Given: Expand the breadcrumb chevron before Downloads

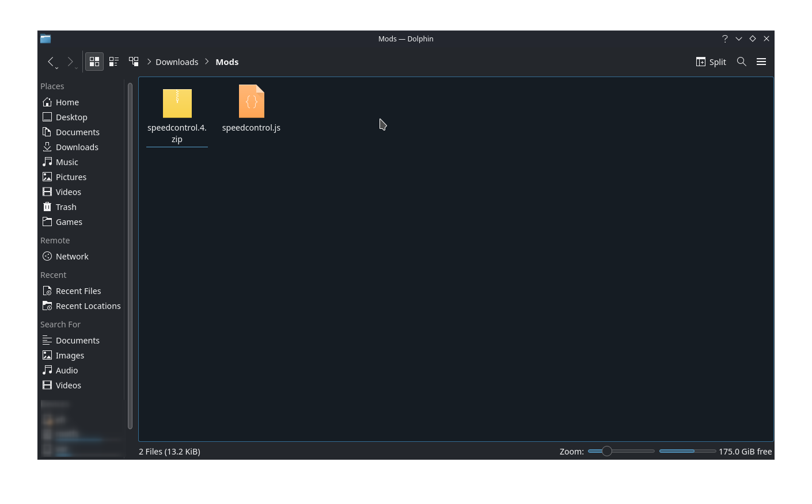Looking at the screenshot, I should [x=149, y=62].
